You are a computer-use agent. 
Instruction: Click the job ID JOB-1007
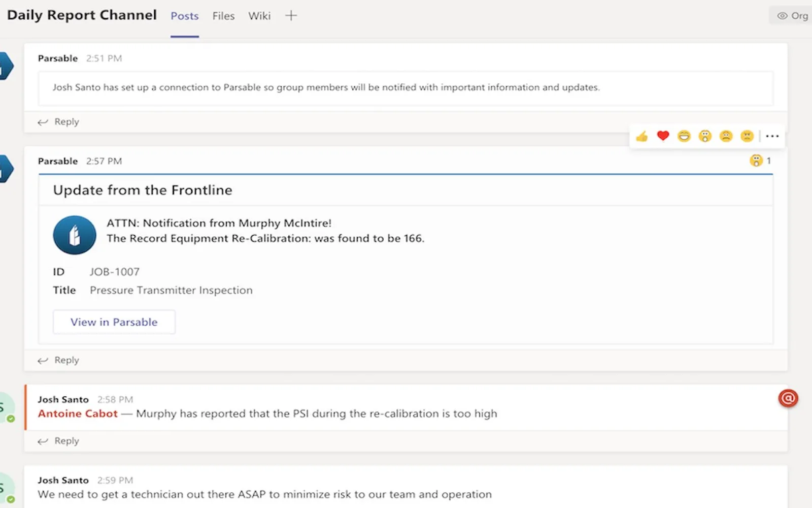tap(115, 272)
